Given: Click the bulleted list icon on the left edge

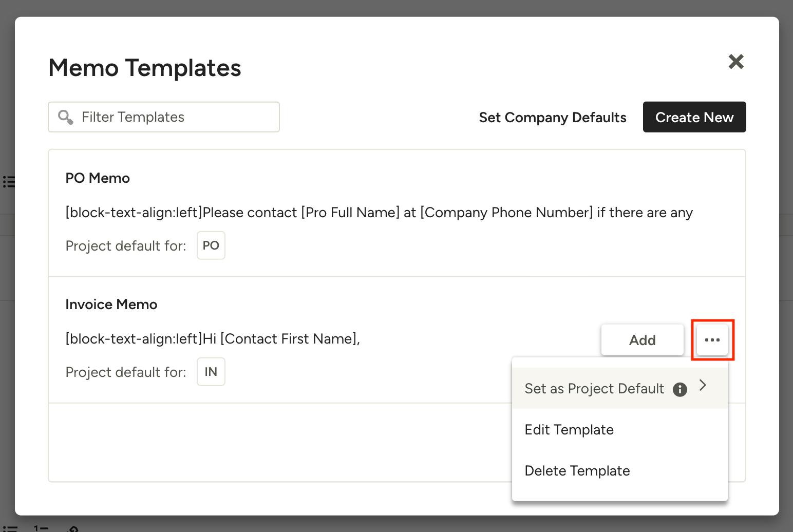Looking at the screenshot, I should [8, 181].
